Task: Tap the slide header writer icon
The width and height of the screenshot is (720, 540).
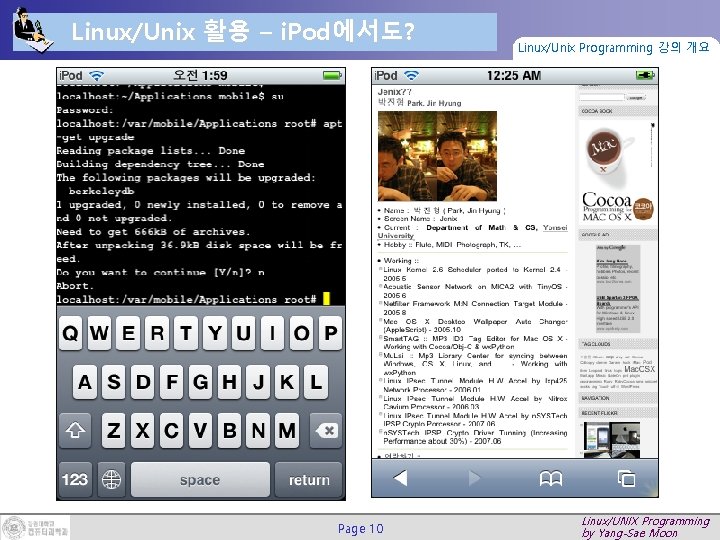Action: (33, 30)
